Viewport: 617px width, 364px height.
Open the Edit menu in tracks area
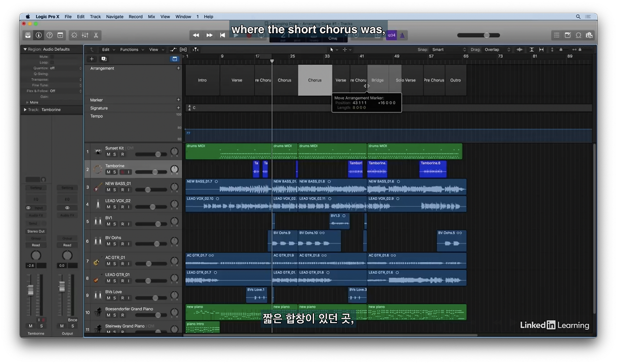pyautogui.click(x=108, y=50)
